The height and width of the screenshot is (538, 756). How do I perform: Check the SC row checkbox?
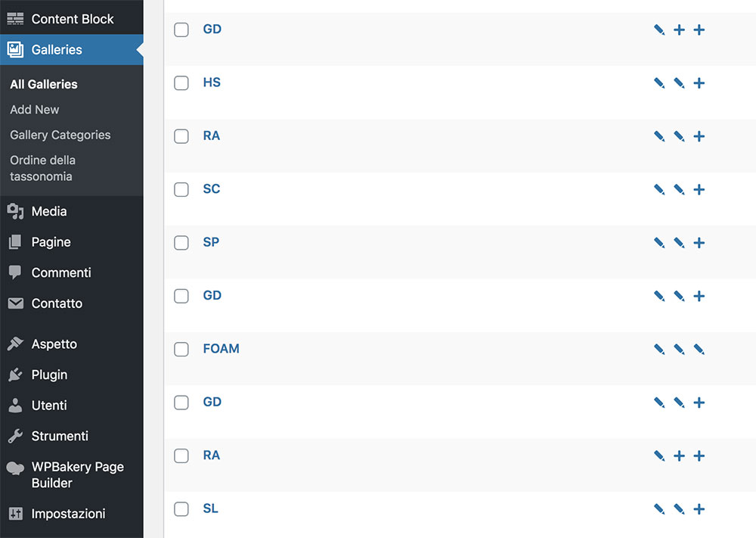[x=181, y=190]
